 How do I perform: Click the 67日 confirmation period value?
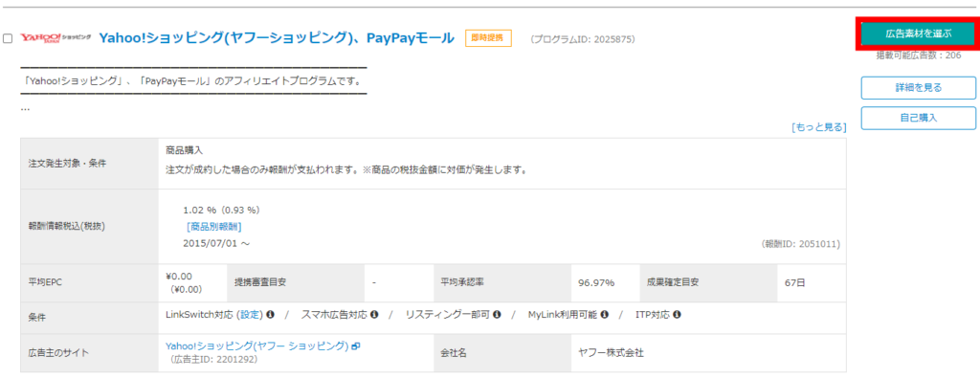point(795,282)
